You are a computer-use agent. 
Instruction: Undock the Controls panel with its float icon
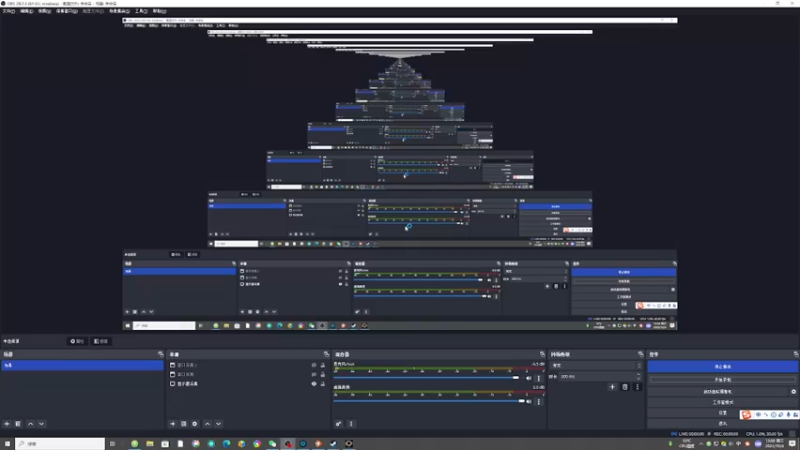click(x=796, y=354)
